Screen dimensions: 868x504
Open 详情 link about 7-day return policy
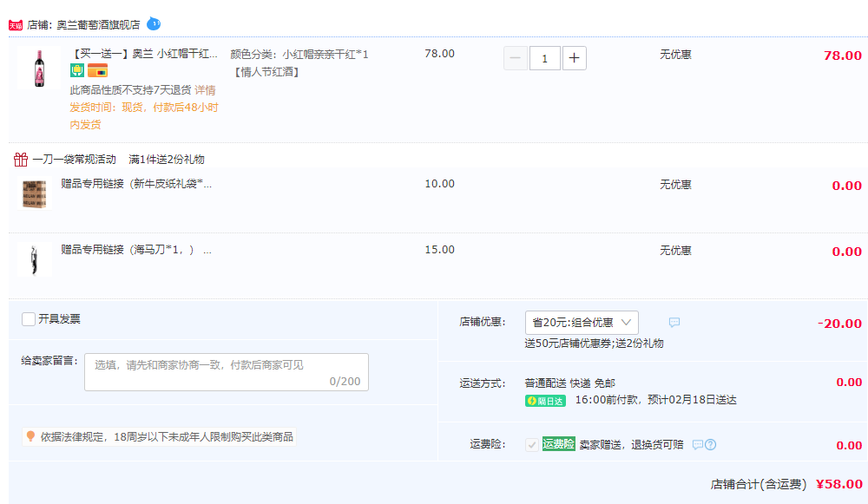click(x=205, y=90)
